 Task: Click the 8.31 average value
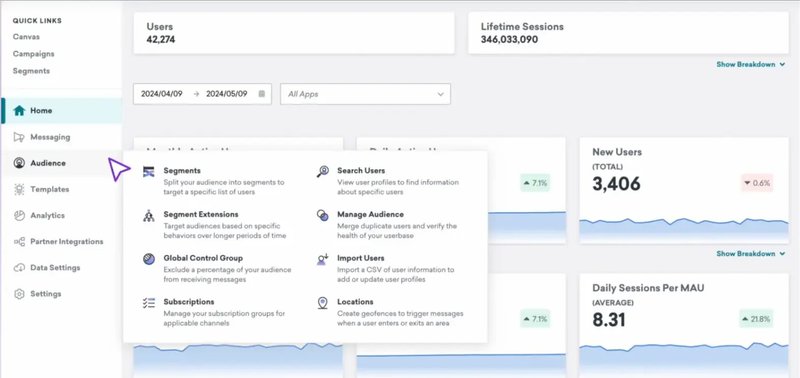click(609, 320)
